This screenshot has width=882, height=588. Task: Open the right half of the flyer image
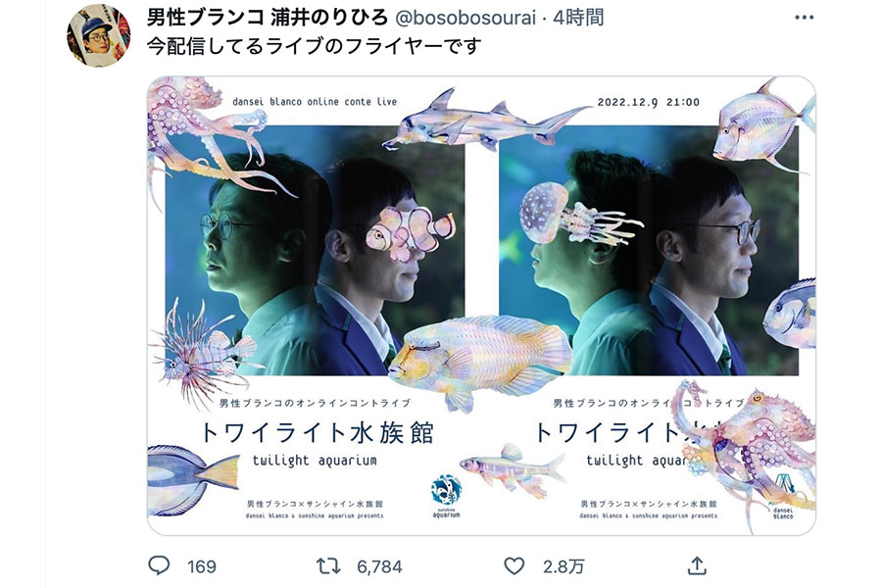[649, 306]
